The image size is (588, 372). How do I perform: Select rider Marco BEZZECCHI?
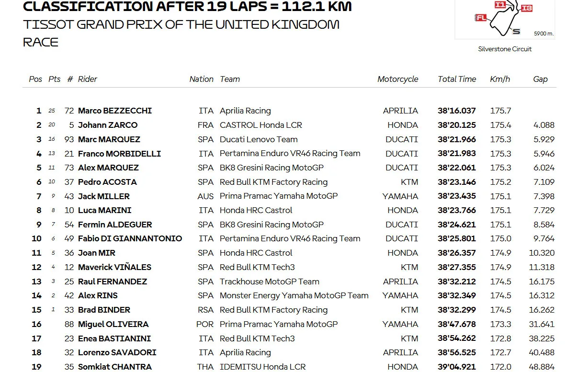(x=115, y=111)
